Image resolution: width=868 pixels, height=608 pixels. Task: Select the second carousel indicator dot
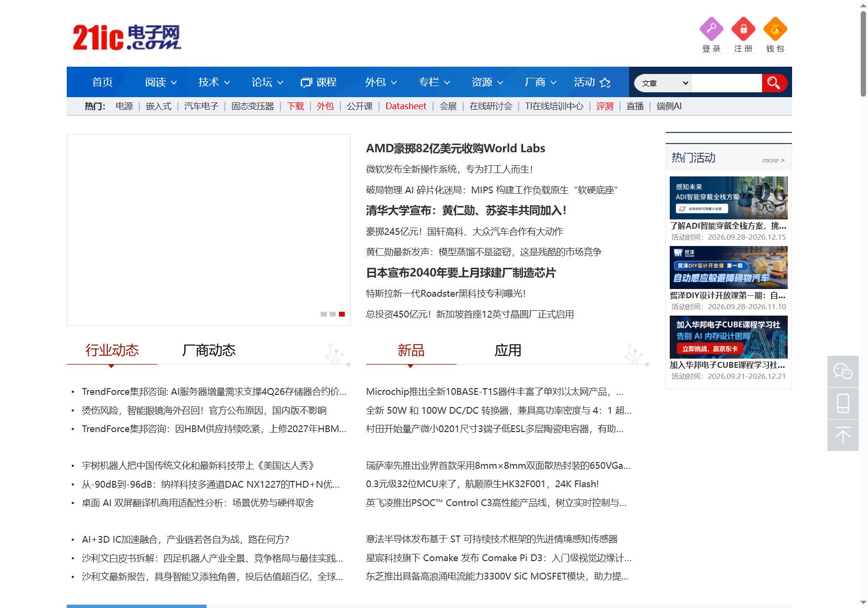(x=333, y=314)
